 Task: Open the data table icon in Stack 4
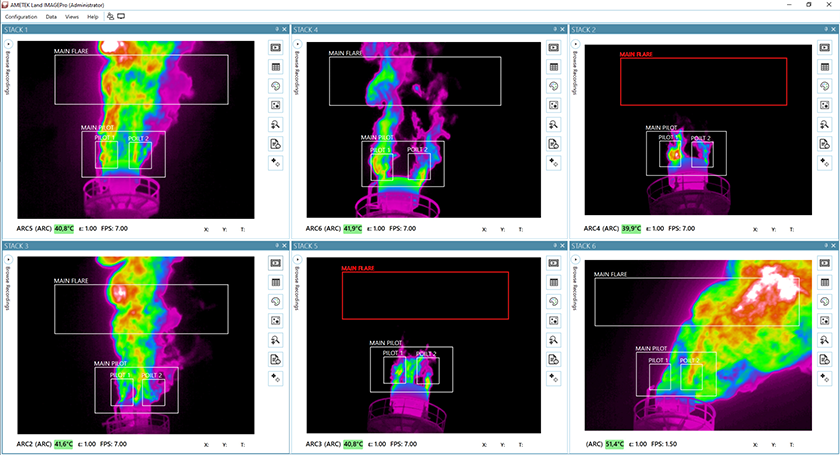(554, 66)
